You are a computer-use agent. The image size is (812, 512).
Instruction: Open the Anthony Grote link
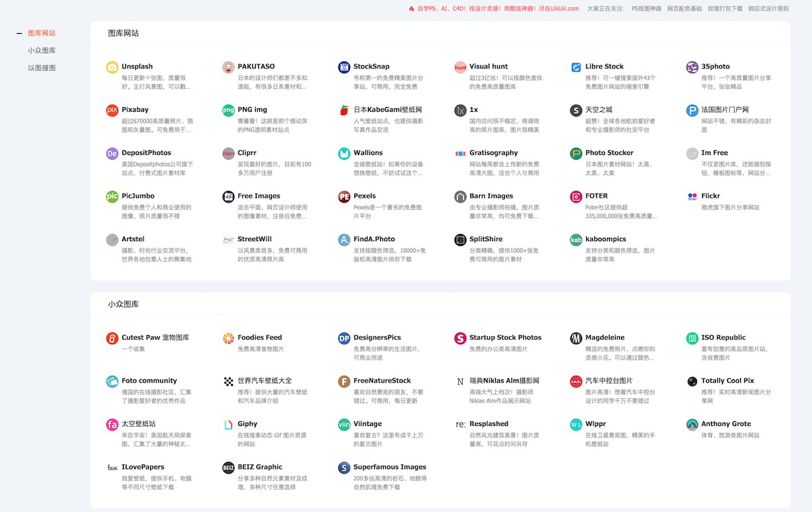pyautogui.click(x=726, y=424)
